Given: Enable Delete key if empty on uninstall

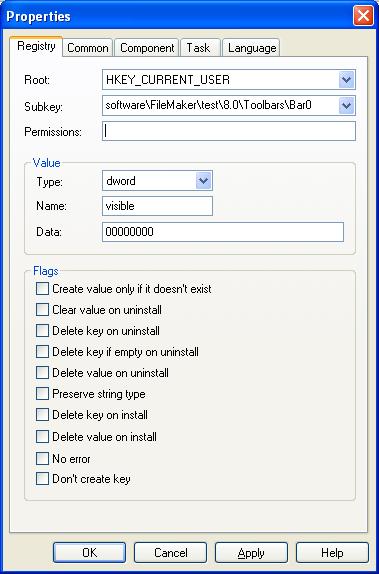Looking at the screenshot, I should pyautogui.click(x=42, y=352).
